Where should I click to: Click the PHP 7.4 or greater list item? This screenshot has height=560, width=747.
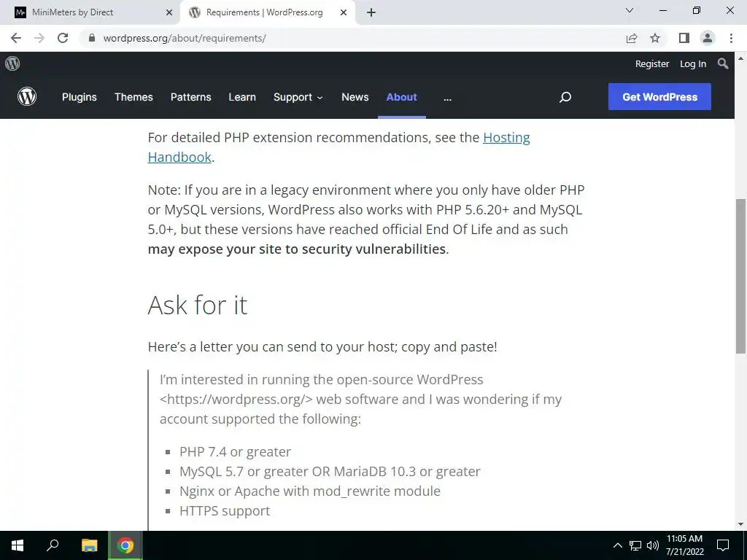235,451
